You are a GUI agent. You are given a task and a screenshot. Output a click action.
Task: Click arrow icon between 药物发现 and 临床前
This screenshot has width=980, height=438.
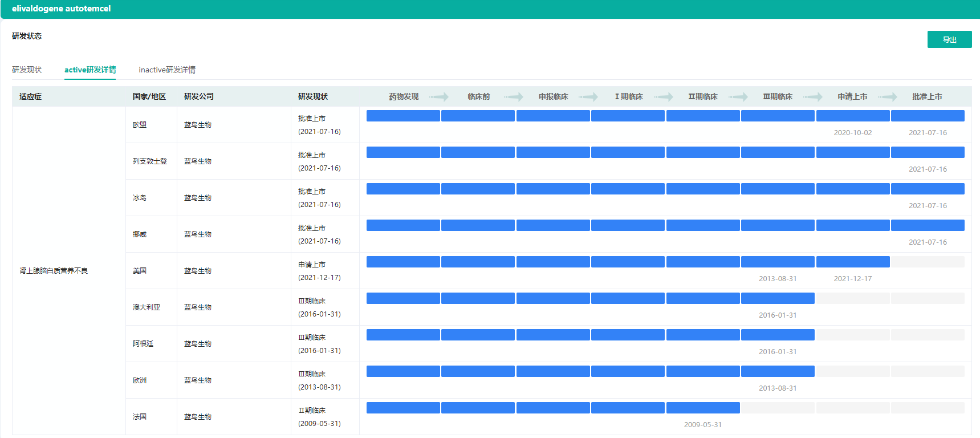click(439, 97)
